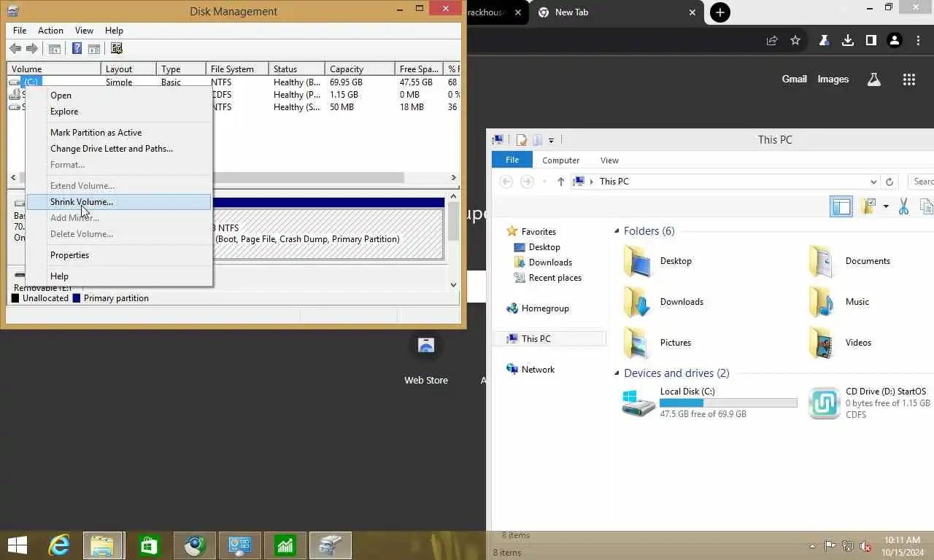Open Internet Explorer from the taskbar

pos(59,545)
